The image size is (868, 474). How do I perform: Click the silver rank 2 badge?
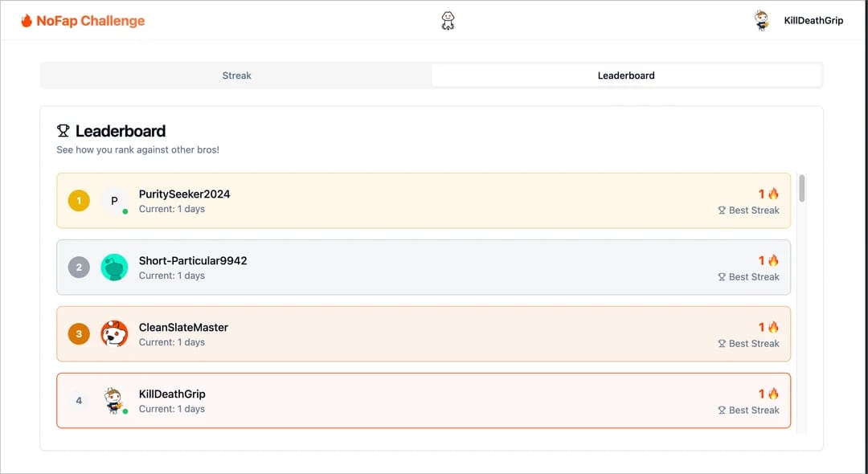coord(79,268)
